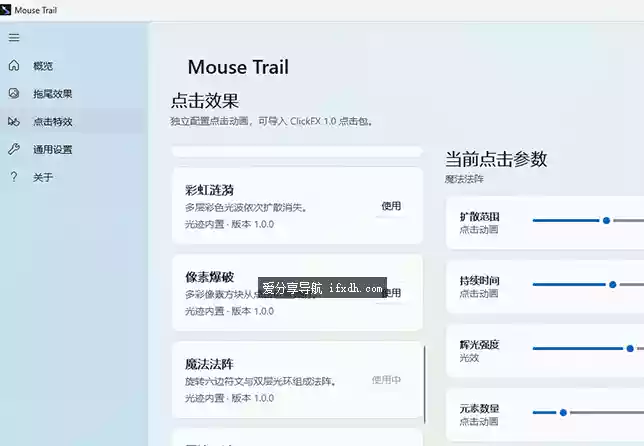Open the hamburger navigation menu
Viewport: 644px width, 446px height.
(x=14, y=38)
